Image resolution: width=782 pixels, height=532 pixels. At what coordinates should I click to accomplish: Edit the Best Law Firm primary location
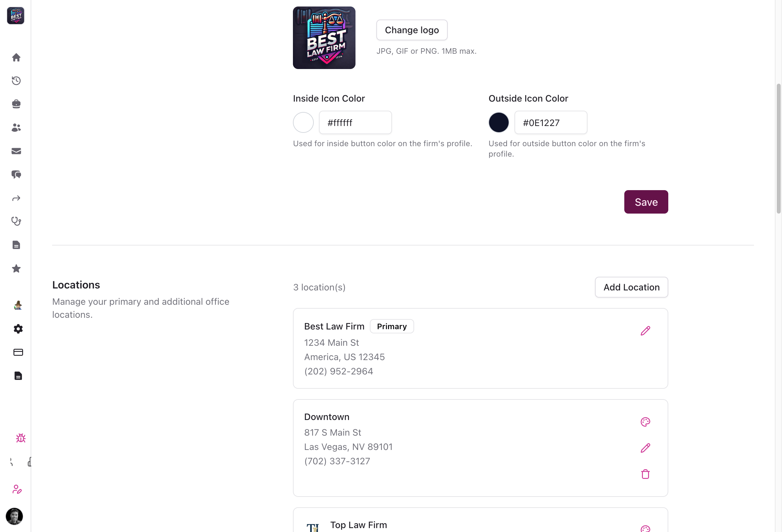(x=645, y=331)
